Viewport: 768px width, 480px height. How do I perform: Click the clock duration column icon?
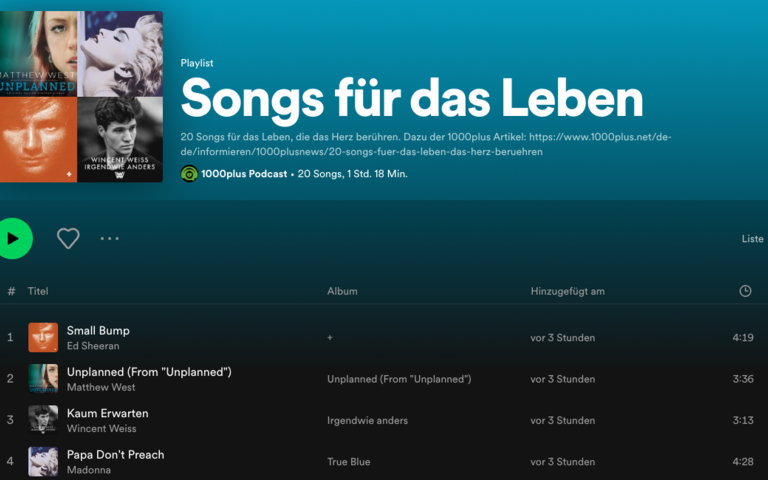[x=745, y=291]
